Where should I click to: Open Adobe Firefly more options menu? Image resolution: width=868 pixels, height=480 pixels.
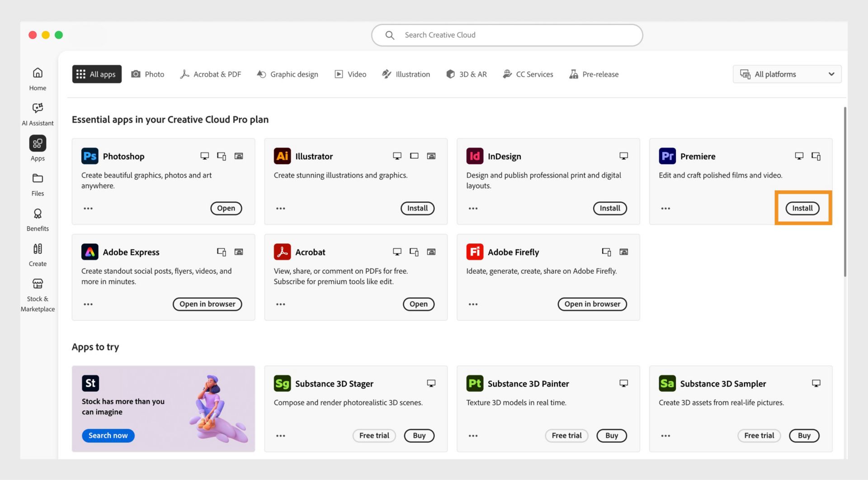pyautogui.click(x=473, y=304)
